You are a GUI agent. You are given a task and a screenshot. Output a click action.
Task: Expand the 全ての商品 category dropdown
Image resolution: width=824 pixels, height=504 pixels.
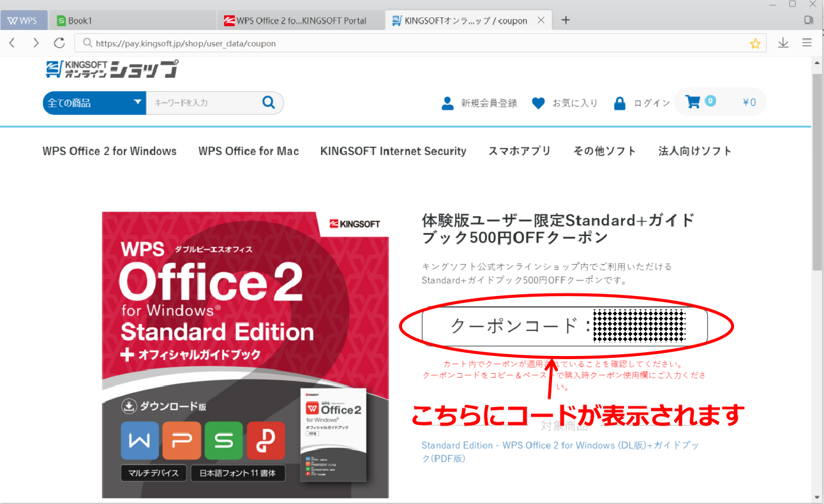pyautogui.click(x=94, y=103)
